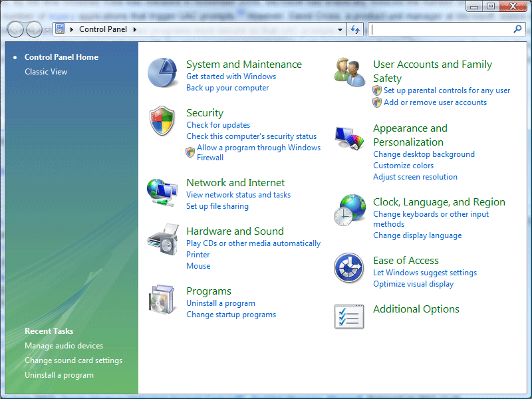
Task: Click the Refresh button in address bar
Action: pyautogui.click(x=355, y=29)
